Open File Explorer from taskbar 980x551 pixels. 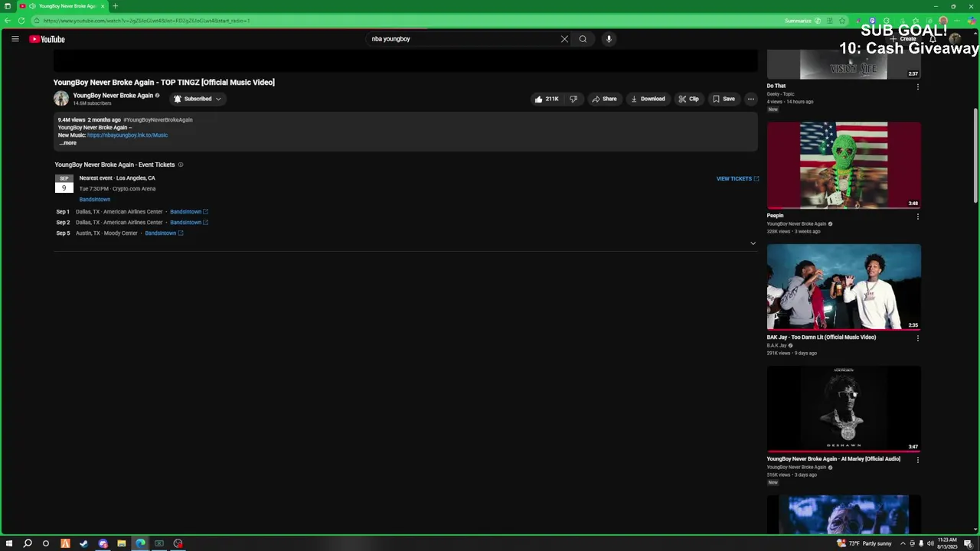tap(121, 543)
